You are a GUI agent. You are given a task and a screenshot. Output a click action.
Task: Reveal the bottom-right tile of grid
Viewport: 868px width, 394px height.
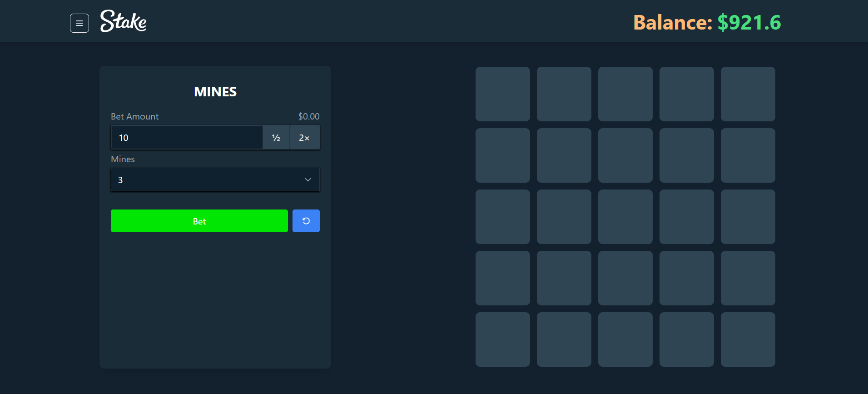pyautogui.click(x=748, y=339)
